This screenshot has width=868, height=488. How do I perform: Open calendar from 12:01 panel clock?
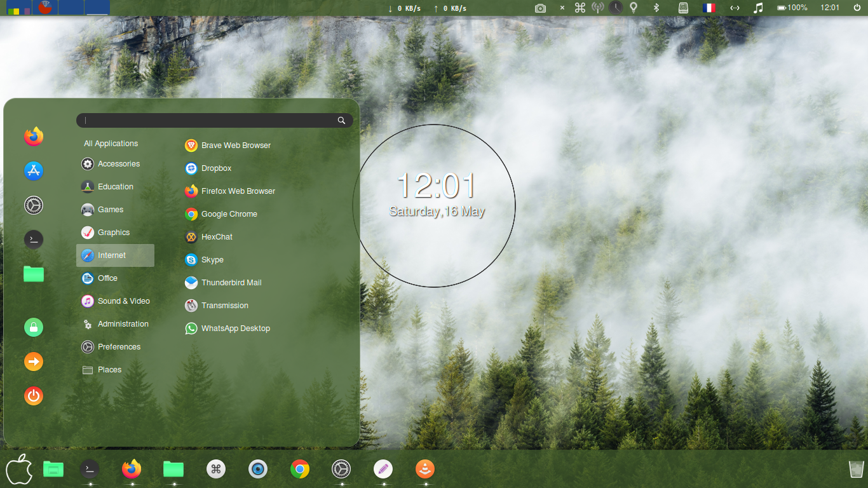tap(830, 8)
